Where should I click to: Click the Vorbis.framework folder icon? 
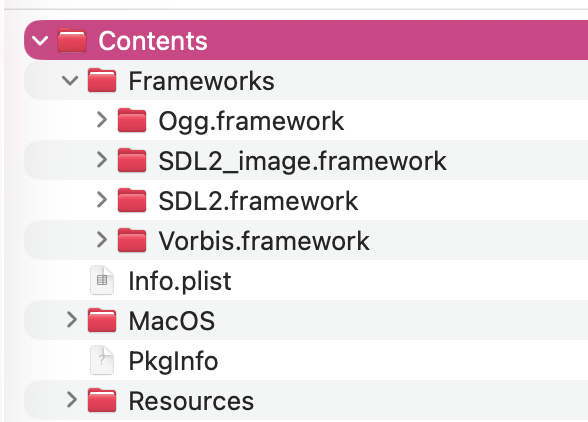(x=132, y=240)
